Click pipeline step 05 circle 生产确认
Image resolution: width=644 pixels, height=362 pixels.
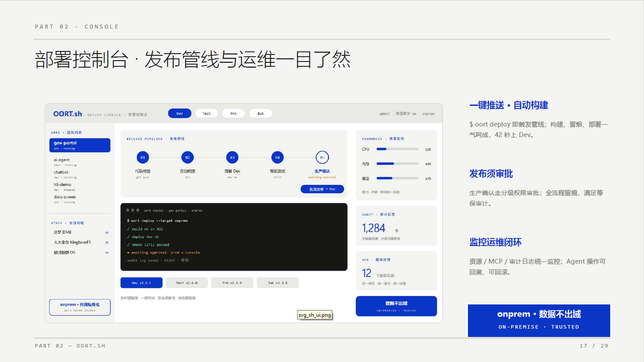tap(322, 157)
